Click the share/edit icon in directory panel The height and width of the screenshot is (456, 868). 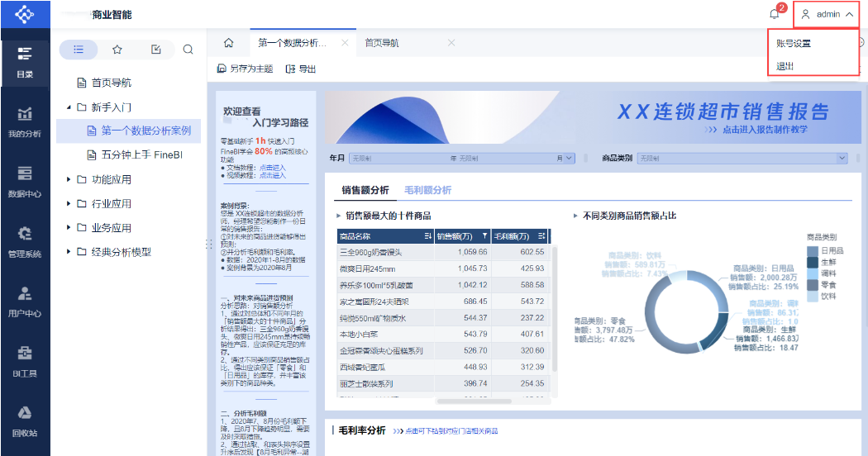(x=156, y=50)
